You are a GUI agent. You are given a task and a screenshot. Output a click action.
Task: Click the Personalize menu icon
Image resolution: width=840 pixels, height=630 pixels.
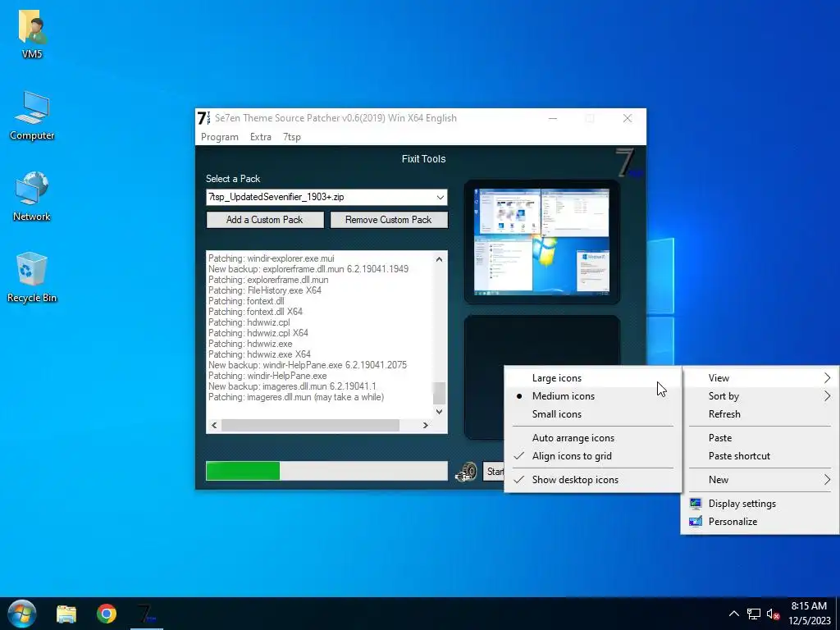click(696, 521)
